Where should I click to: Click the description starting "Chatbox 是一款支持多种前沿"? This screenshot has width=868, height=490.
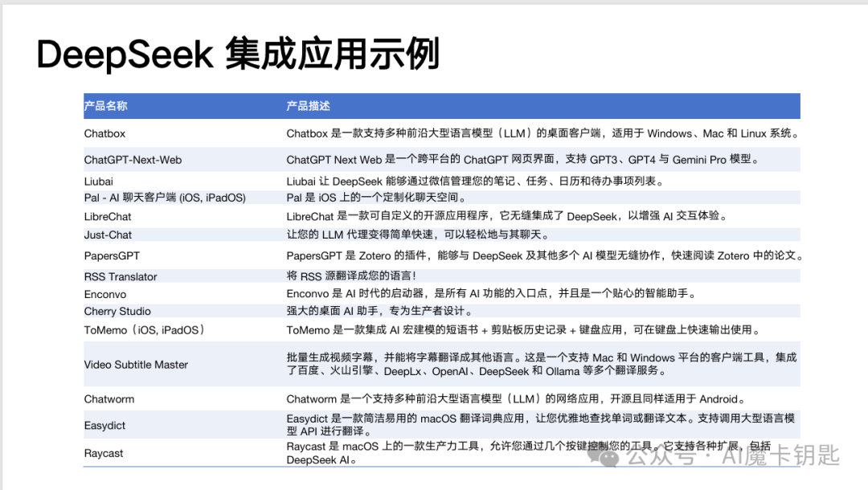(543, 133)
